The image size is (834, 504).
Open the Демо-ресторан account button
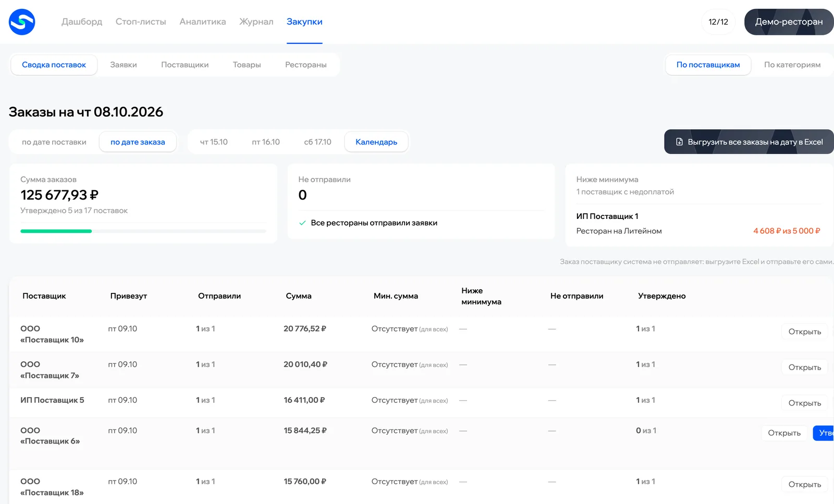[789, 22]
